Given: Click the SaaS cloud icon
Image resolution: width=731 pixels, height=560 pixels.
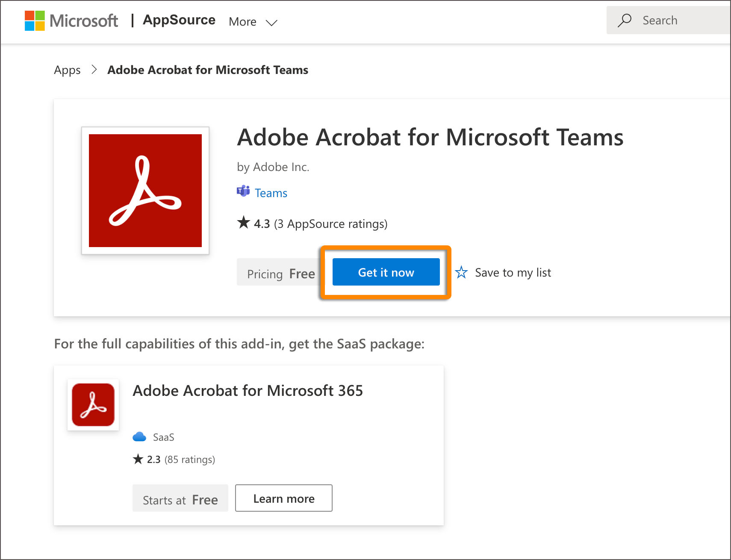Looking at the screenshot, I should click(x=139, y=437).
